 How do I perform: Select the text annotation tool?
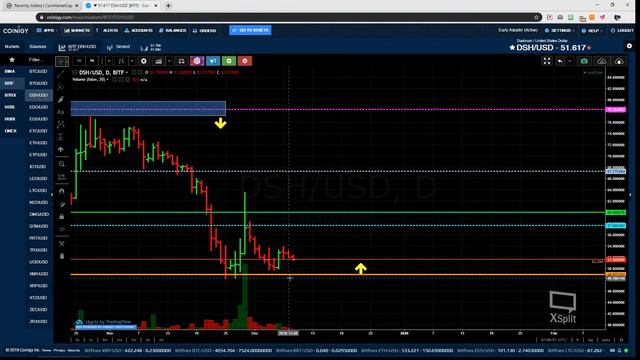[61, 112]
